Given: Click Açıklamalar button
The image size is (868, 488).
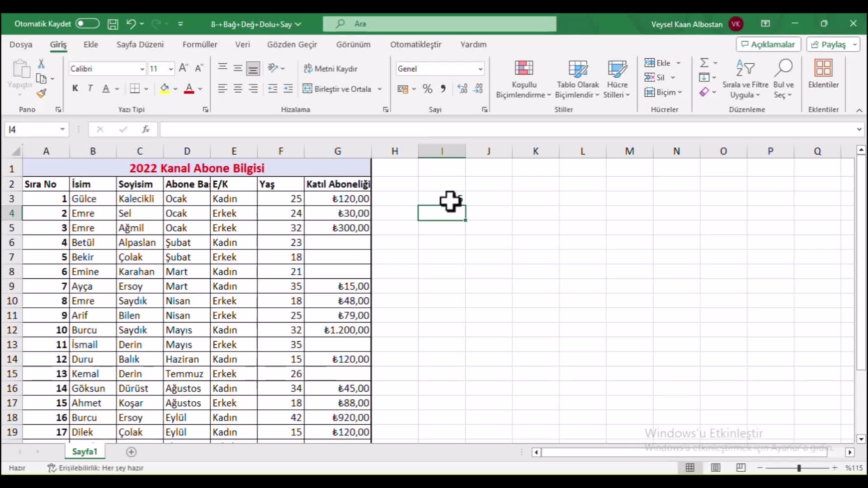Looking at the screenshot, I should tap(769, 44).
